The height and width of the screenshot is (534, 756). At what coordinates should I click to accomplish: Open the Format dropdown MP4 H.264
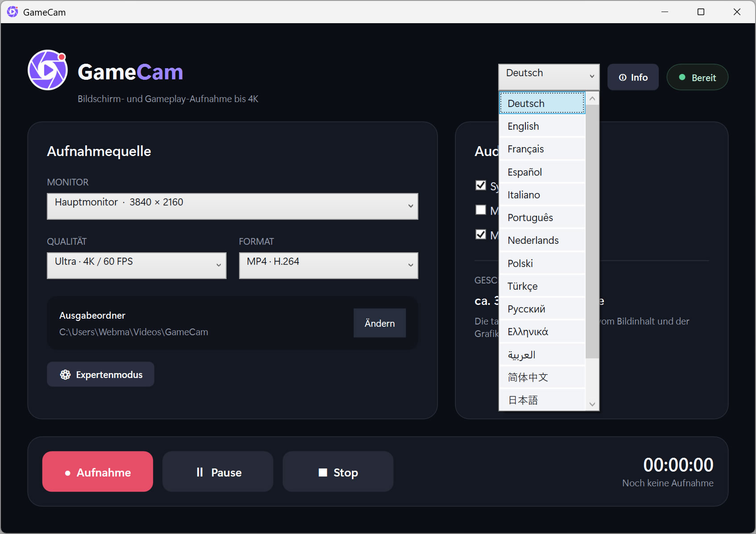point(329,265)
